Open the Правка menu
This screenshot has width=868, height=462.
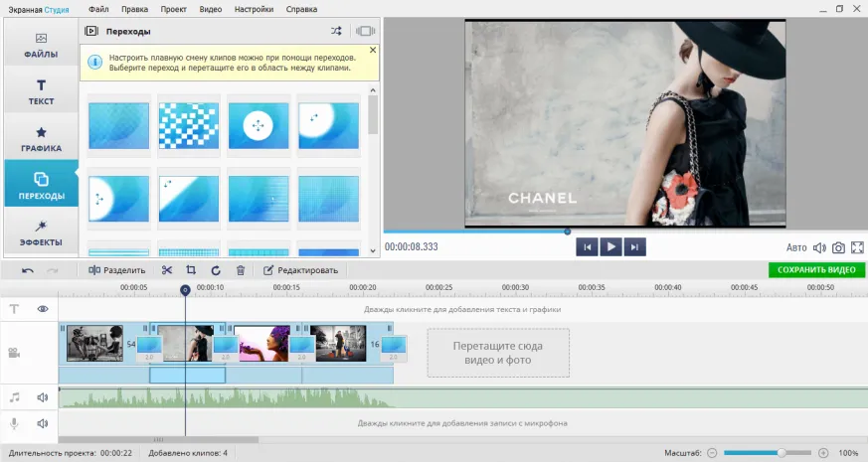(134, 9)
